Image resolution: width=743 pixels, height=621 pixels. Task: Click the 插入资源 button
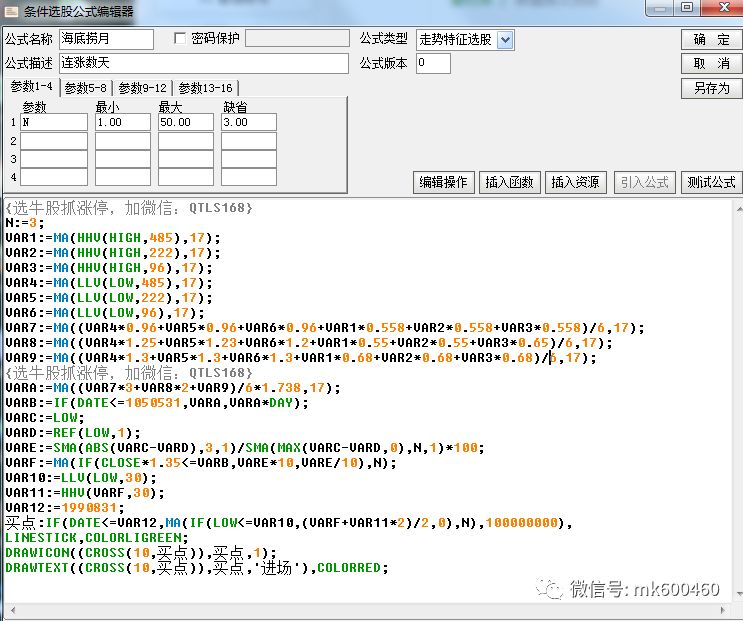coord(576,182)
